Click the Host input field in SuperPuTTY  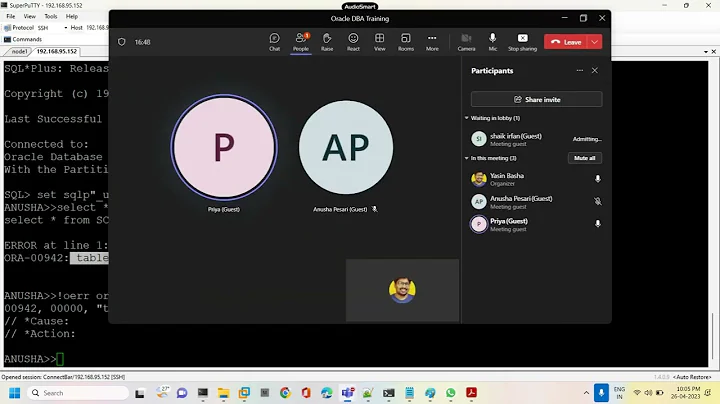point(97,28)
